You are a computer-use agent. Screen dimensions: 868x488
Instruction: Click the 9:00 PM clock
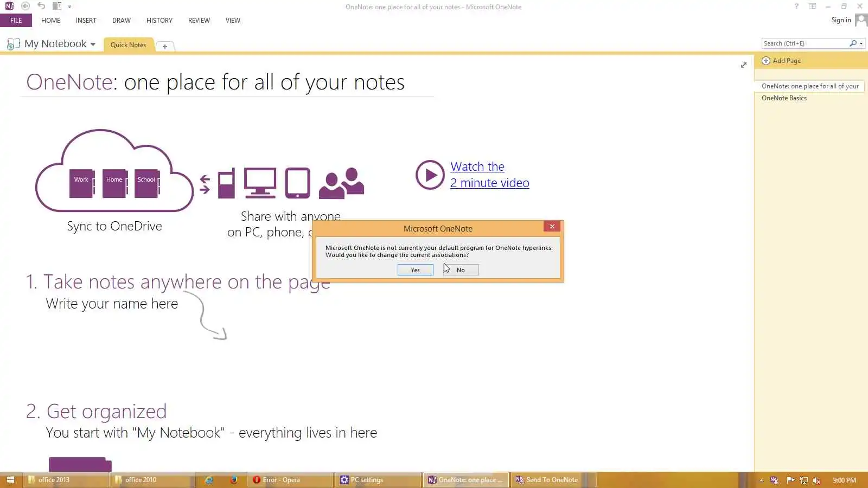(845, 480)
